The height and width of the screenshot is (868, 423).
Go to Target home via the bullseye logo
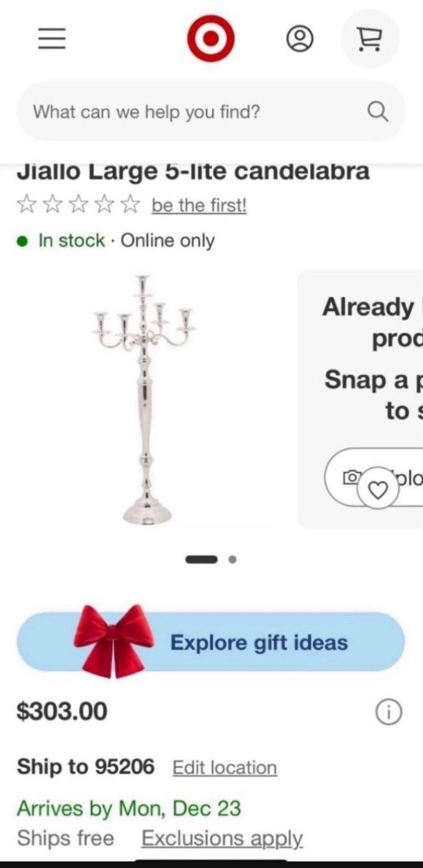click(x=211, y=38)
